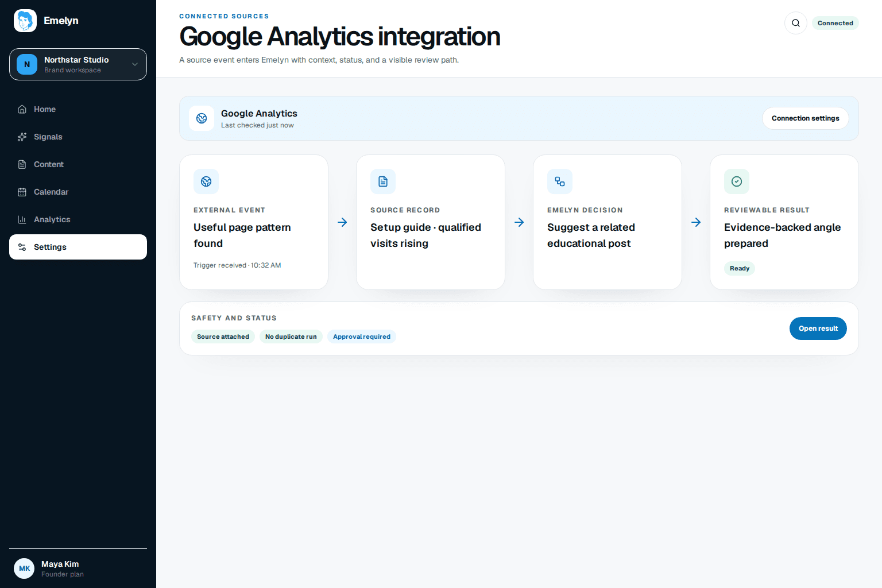Click the Google Analytics source icon

click(202, 118)
